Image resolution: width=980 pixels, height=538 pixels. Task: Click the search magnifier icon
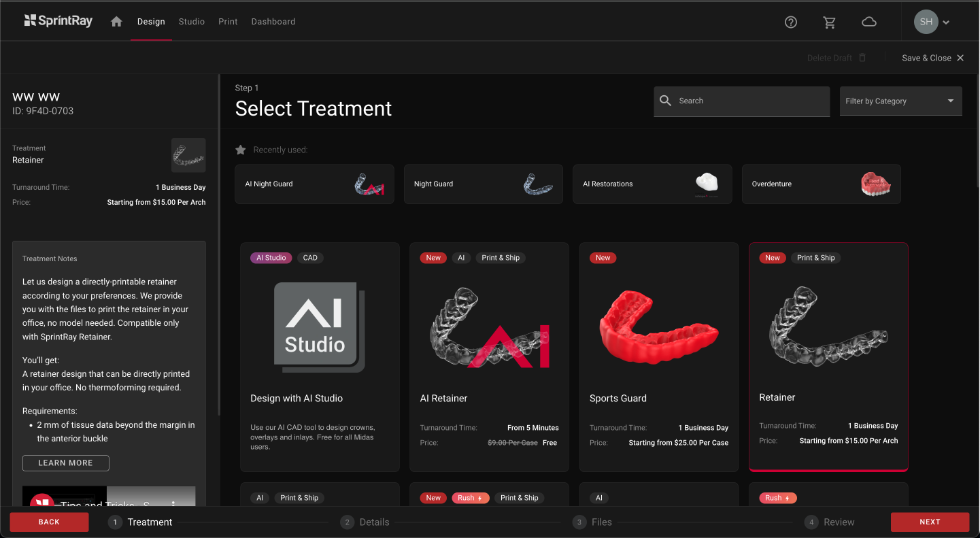666,101
